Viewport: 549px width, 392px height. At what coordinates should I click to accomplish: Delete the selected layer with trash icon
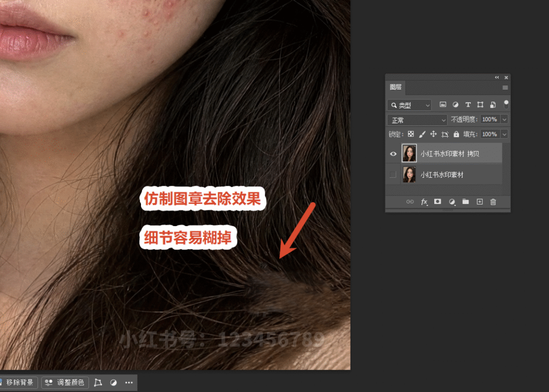point(493,202)
